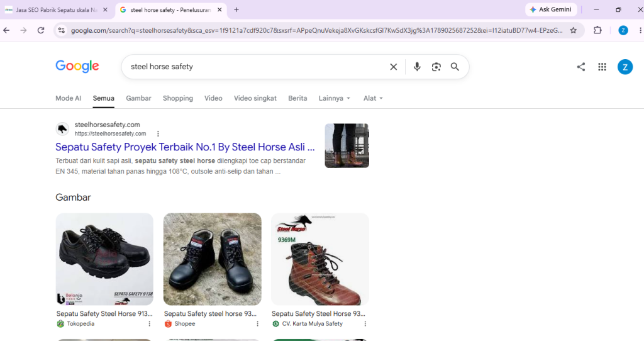Submit search with magnifier icon
This screenshot has height=341, width=644.
(455, 67)
